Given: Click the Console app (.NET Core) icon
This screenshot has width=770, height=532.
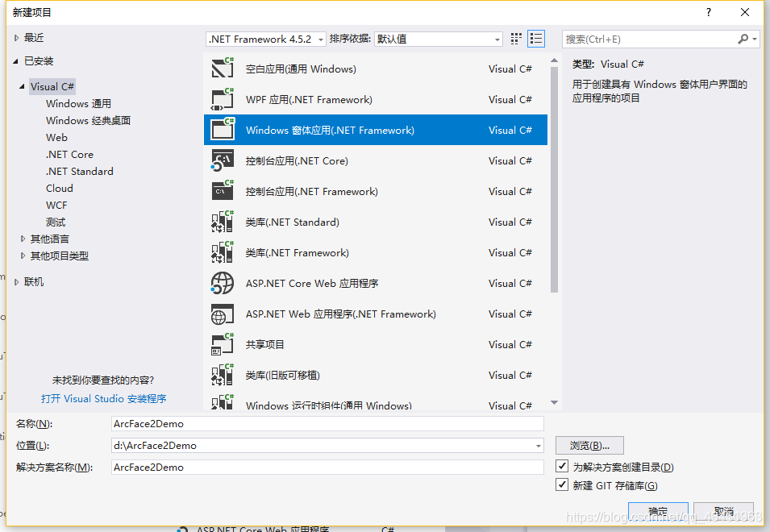Looking at the screenshot, I should (x=223, y=161).
